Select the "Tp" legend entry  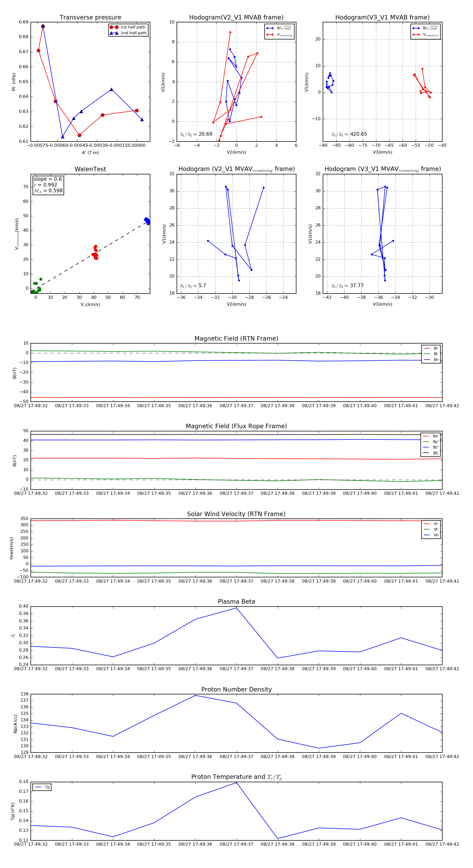(x=42, y=787)
